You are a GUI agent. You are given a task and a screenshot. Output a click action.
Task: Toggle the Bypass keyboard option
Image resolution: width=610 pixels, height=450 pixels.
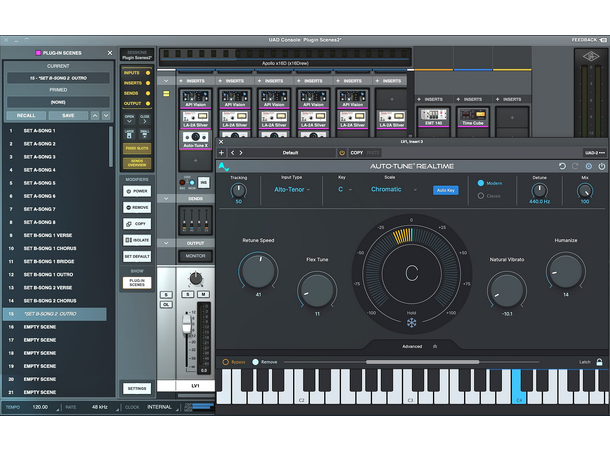(225, 362)
